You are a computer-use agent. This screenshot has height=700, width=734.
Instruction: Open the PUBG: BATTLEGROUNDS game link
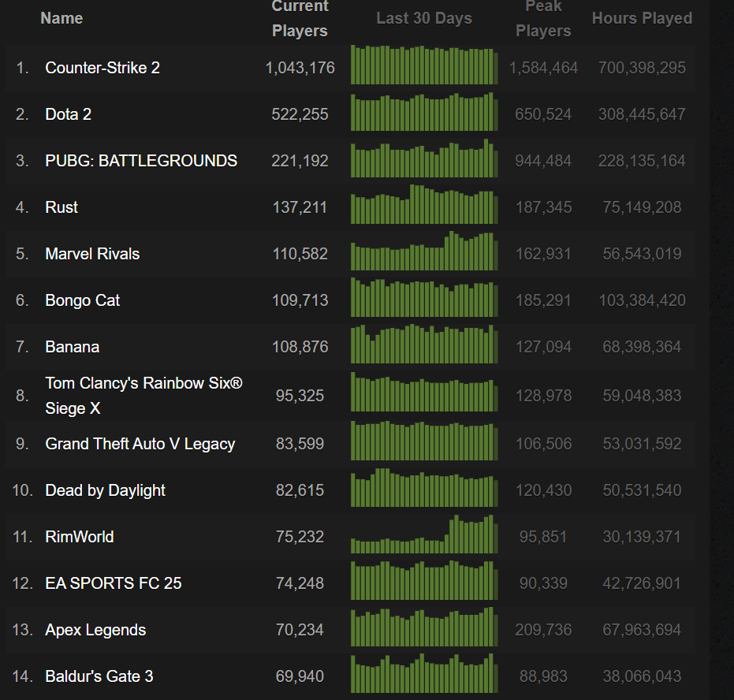(x=141, y=161)
